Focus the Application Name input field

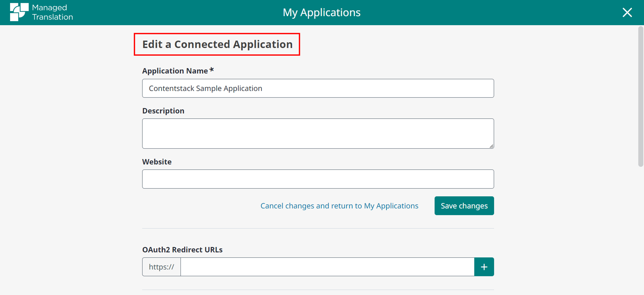(x=318, y=88)
